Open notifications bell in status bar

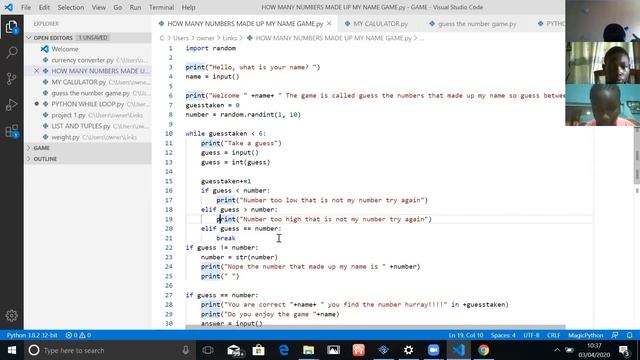629,335
